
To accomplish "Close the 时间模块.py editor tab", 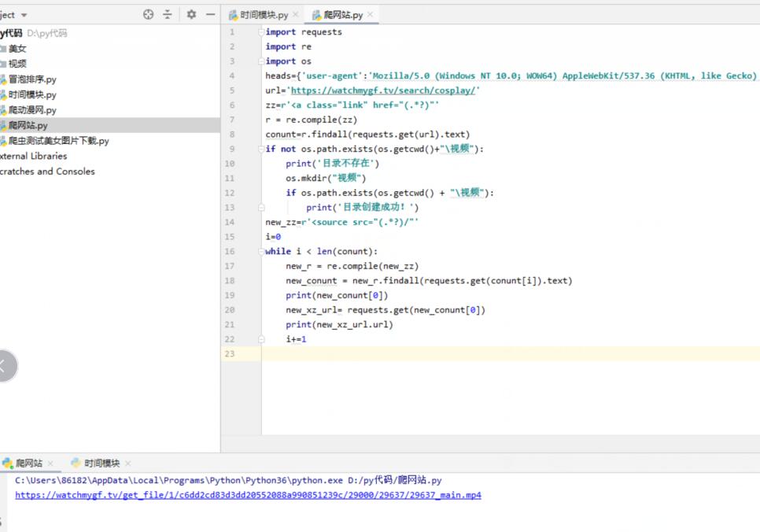I will [296, 15].
